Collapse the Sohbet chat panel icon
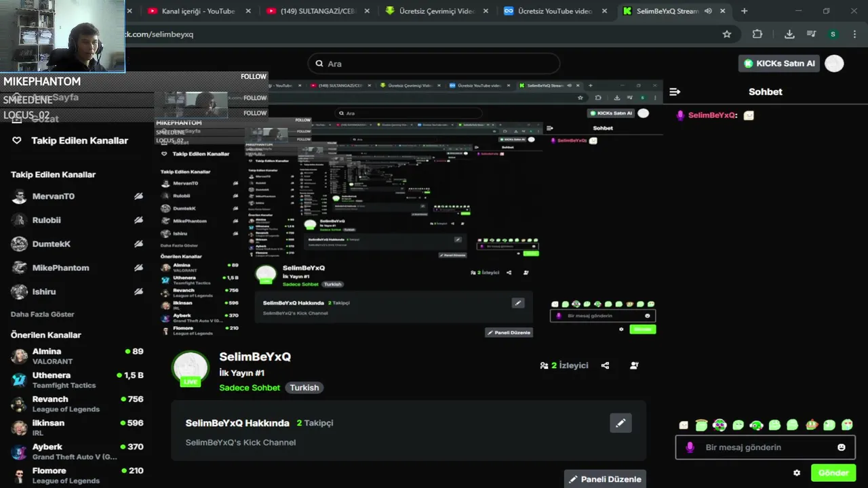Screen dimensions: 868x488 point(675,91)
